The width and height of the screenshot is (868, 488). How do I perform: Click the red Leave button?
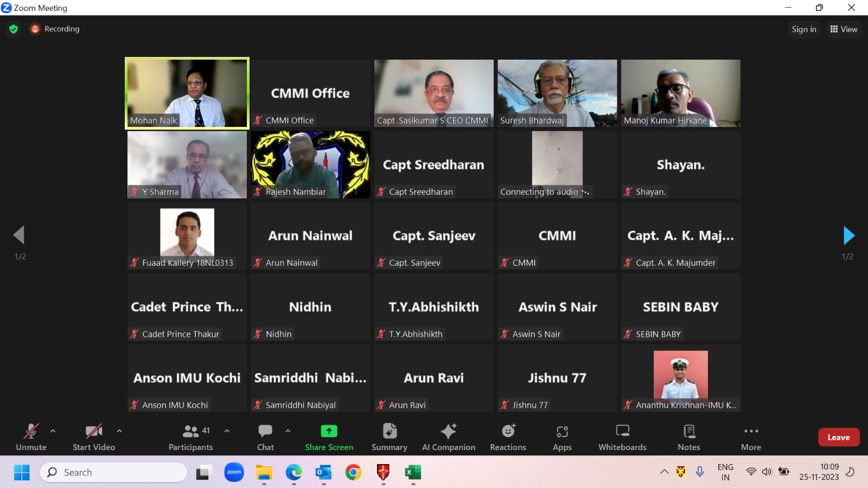838,437
